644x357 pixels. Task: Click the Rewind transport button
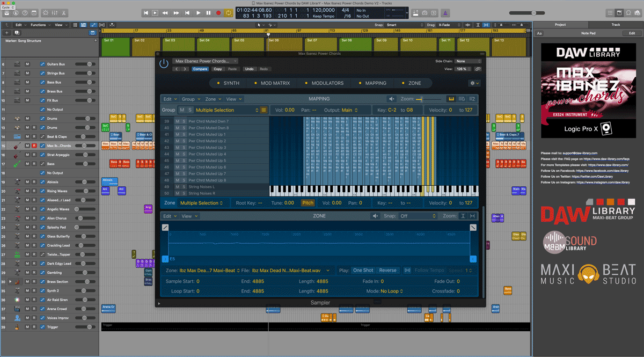(x=165, y=12)
